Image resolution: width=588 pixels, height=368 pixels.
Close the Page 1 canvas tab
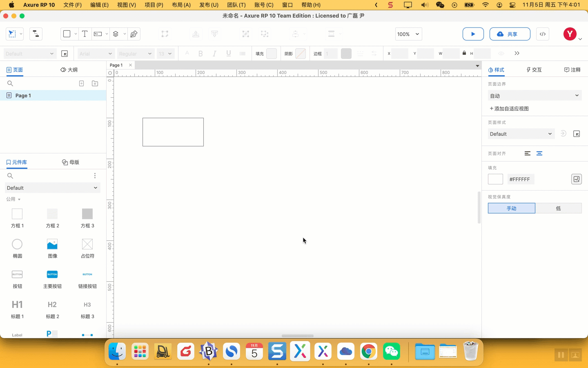coord(130,65)
